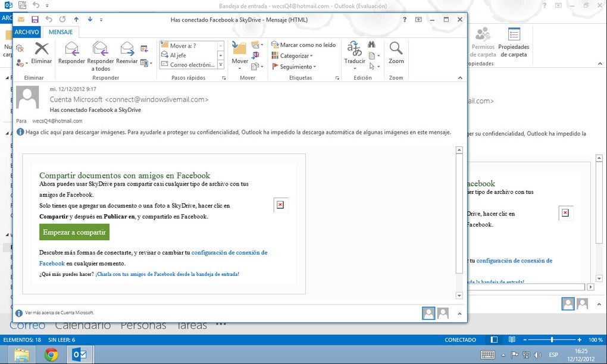Open Propiedades de carpeta in the main window
Screen dimensions: 607x364
pos(514,43)
